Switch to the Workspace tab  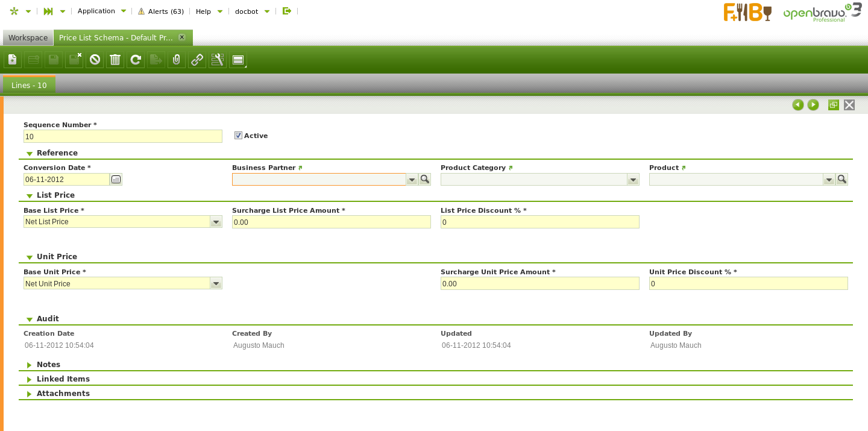[x=28, y=37]
